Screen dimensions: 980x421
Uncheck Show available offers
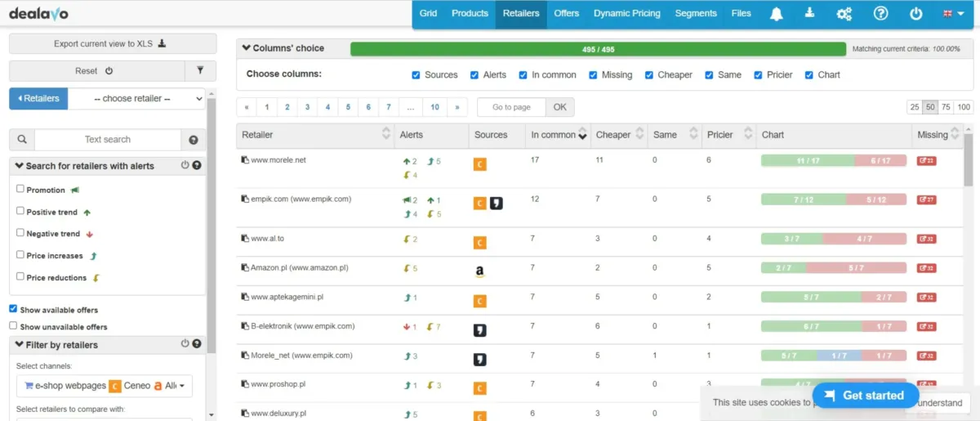tap(13, 309)
